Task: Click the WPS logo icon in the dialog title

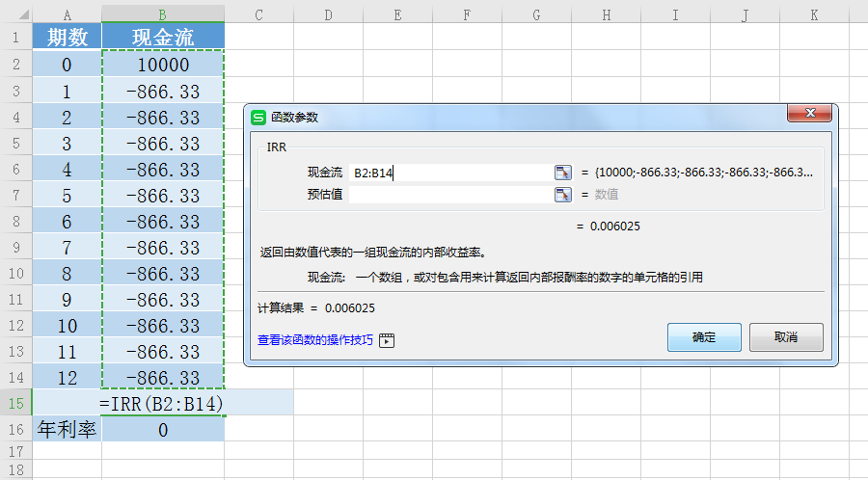Action: (258, 118)
